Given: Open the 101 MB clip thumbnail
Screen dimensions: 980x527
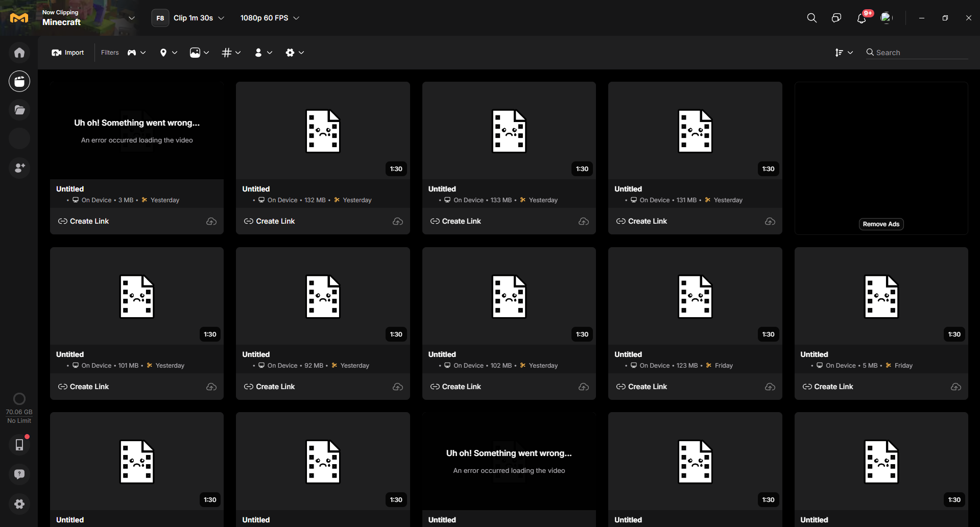Looking at the screenshot, I should coord(137,296).
